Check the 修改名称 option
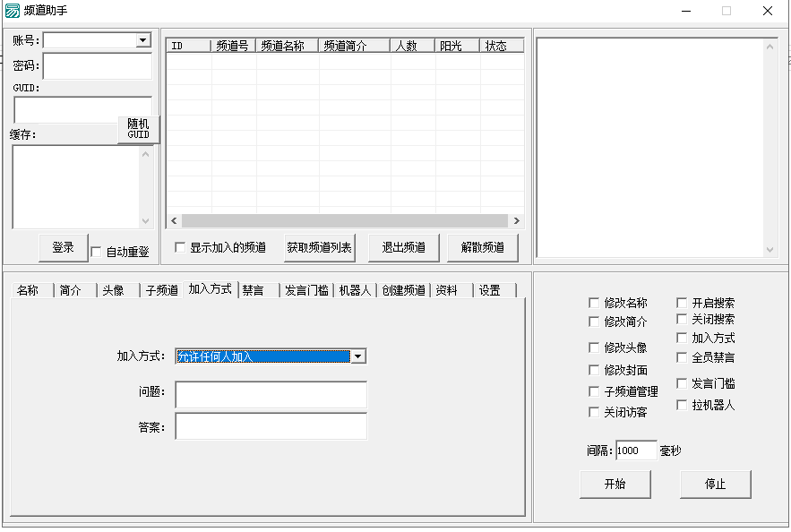Image resolution: width=791 pixels, height=532 pixels. 594,304
